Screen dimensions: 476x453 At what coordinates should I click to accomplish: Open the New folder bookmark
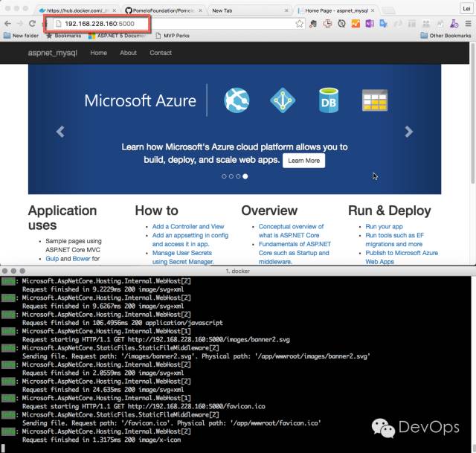(x=21, y=36)
